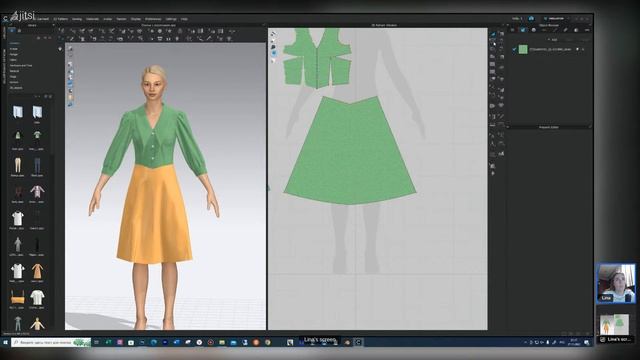Open the Windows Start menu
Screen dimensions: 640x360
(6, 342)
